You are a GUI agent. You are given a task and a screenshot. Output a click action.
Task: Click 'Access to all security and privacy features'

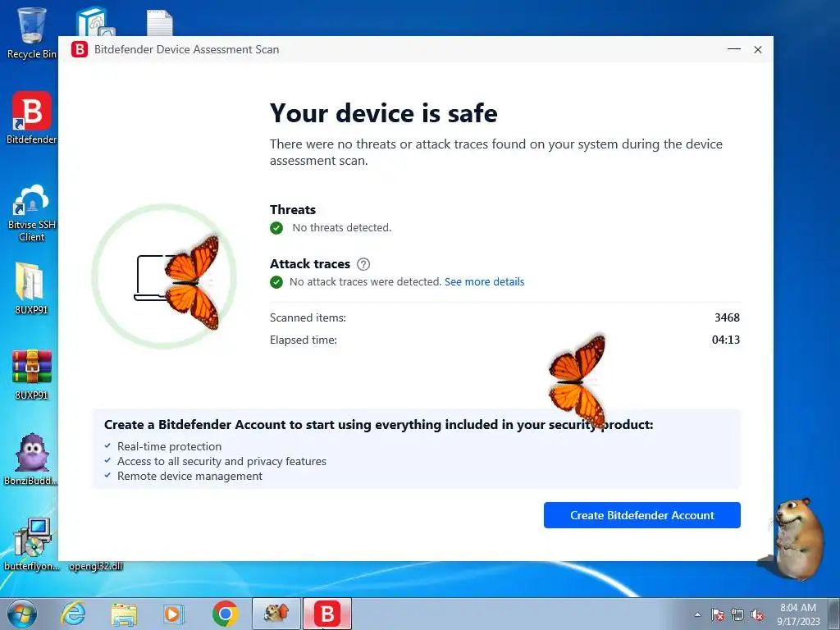pyautogui.click(x=221, y=461)
